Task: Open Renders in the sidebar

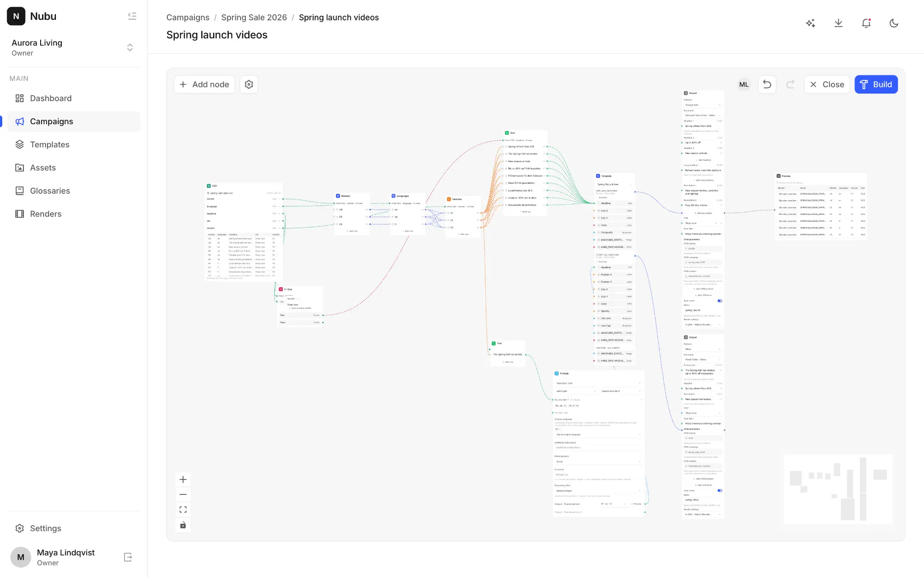Action: pos(74,214)
